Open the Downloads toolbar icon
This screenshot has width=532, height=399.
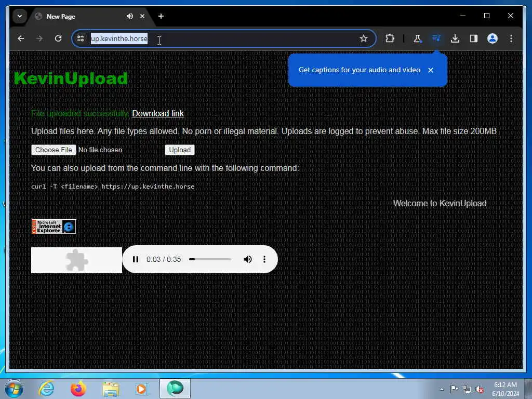click(455, 38)
